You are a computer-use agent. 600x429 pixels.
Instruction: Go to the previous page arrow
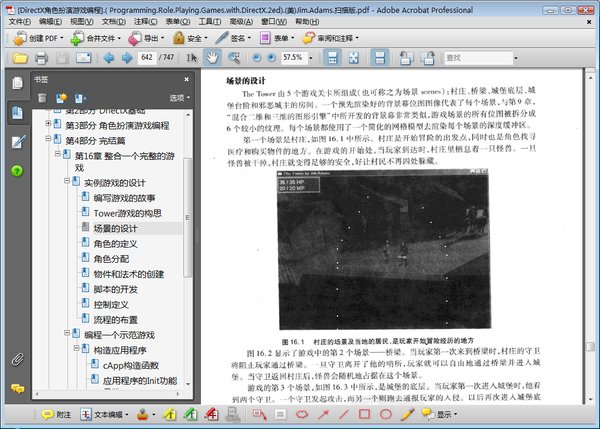pos(110,58)
